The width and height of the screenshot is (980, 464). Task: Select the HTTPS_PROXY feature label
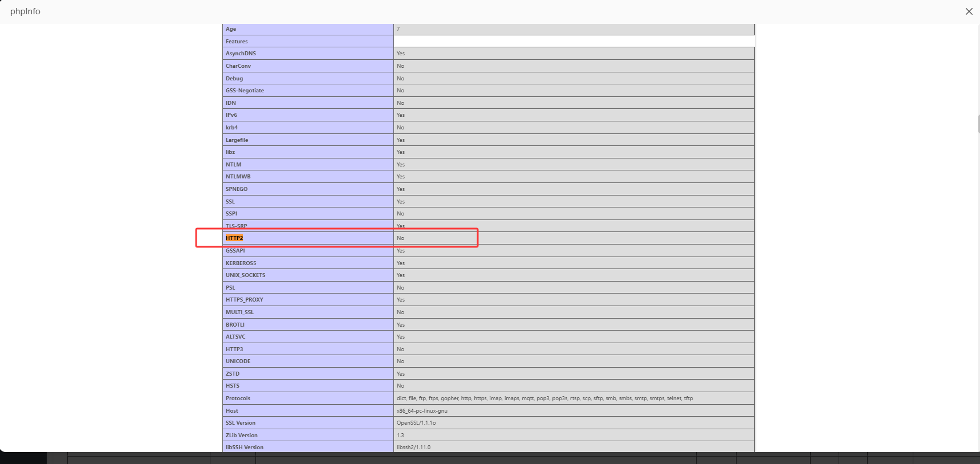pyautogui.click(x=245, y=300)
